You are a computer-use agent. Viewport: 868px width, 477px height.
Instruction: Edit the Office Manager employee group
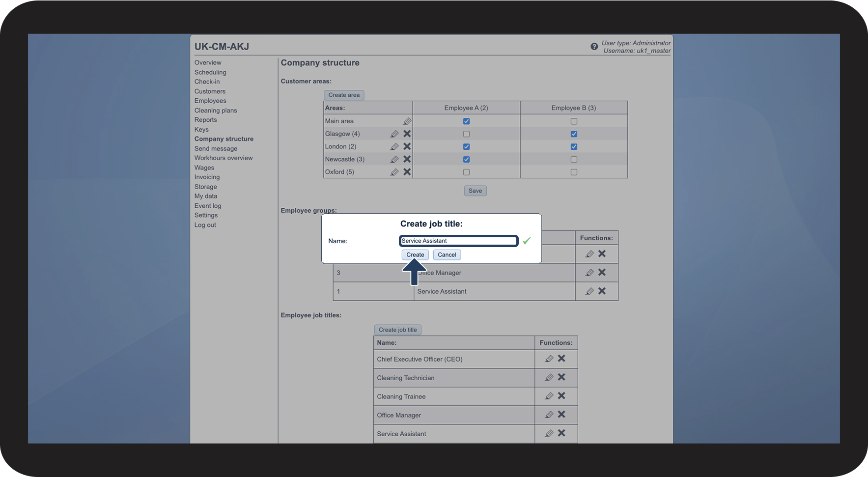point(589,273)
